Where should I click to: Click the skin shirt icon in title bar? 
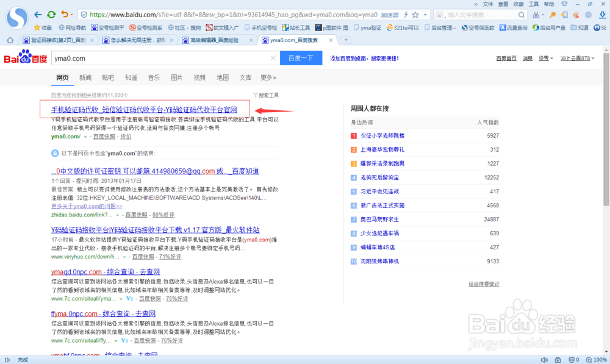coord(564,4)
